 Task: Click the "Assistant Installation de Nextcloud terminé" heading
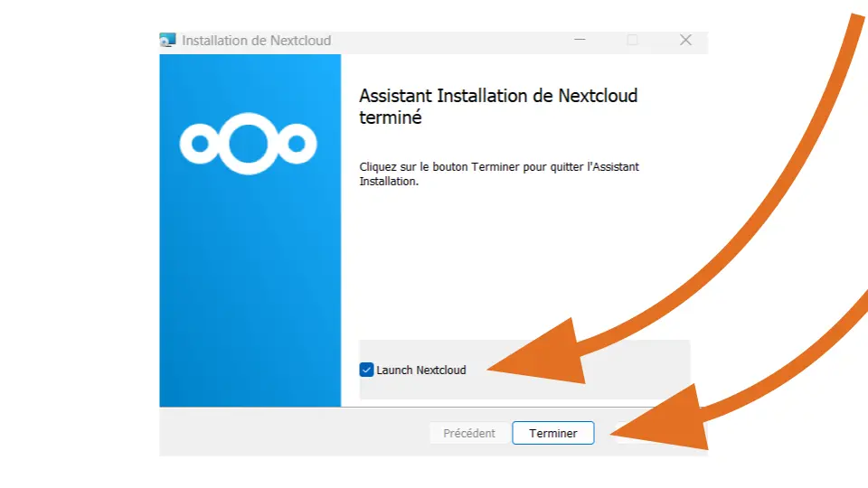tap(498, 106)
